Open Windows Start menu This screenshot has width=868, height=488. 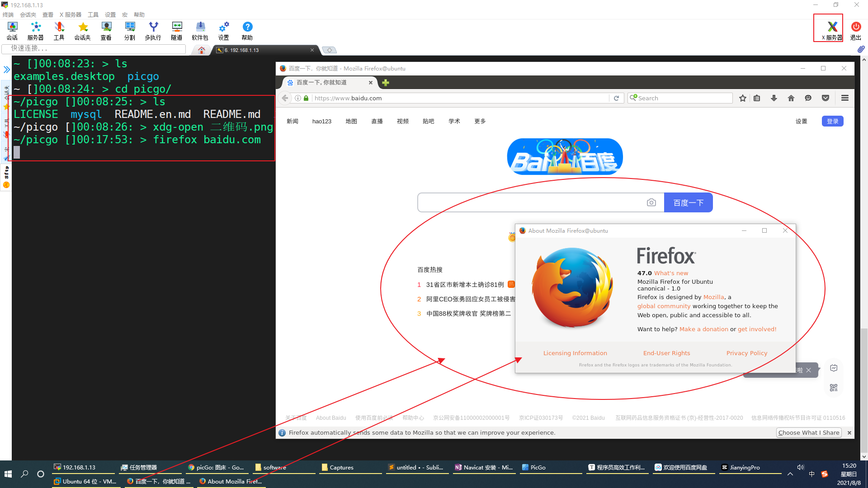(8, 474)
